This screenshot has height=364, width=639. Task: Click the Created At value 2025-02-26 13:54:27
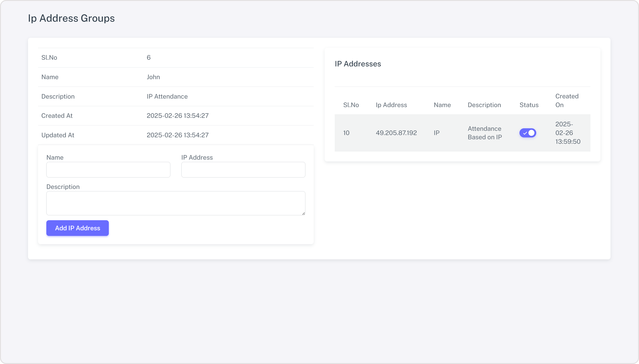pyautogui.click(x=178, y=116)
